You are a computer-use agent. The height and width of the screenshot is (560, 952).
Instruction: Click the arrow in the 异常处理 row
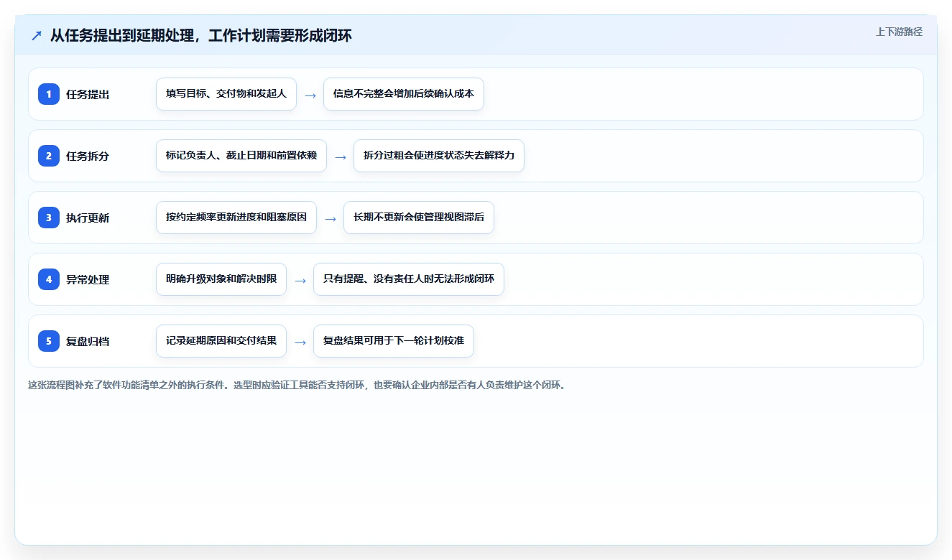[x=300, y=280]
